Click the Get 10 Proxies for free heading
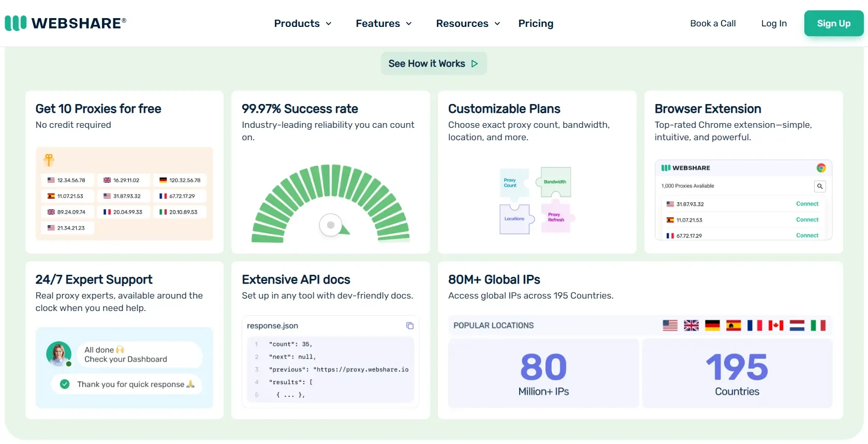Viewport: 868px width, 444px height. 98,109
